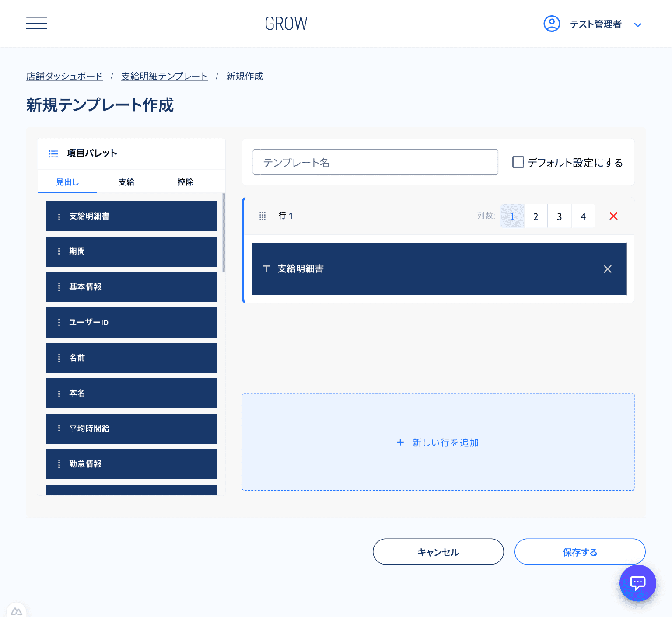Open the chat support bubble

tap(637, 583)
